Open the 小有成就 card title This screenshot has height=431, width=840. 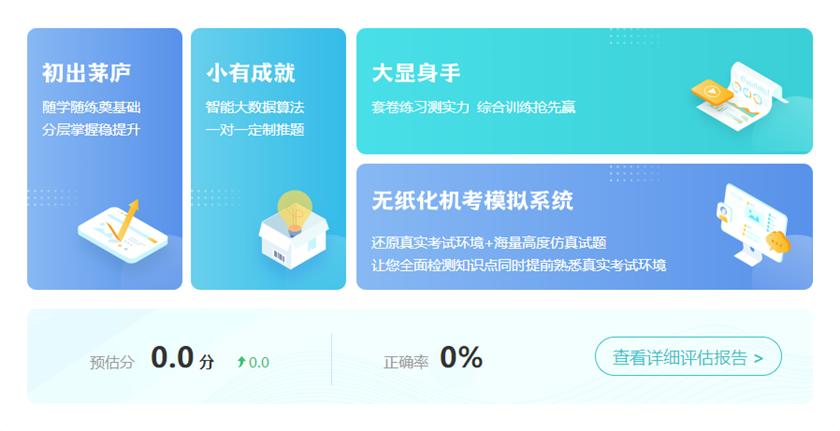click(x=250, y=73)
